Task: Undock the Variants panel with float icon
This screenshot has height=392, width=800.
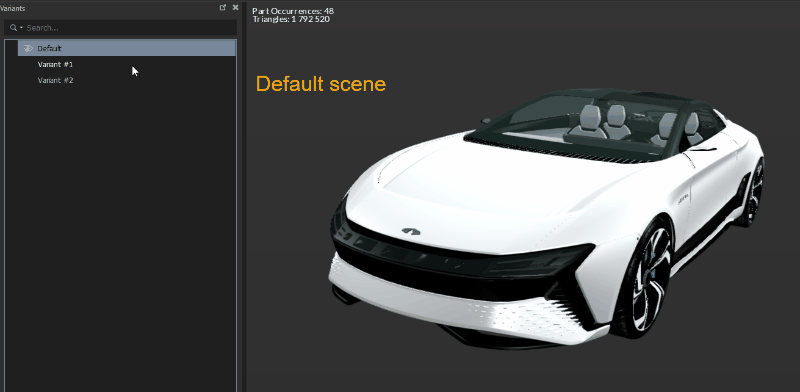Action: point(222,7)
